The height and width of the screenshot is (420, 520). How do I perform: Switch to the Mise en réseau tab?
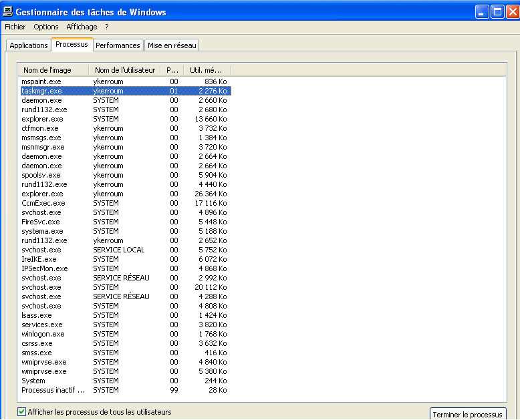pos(172,45)
